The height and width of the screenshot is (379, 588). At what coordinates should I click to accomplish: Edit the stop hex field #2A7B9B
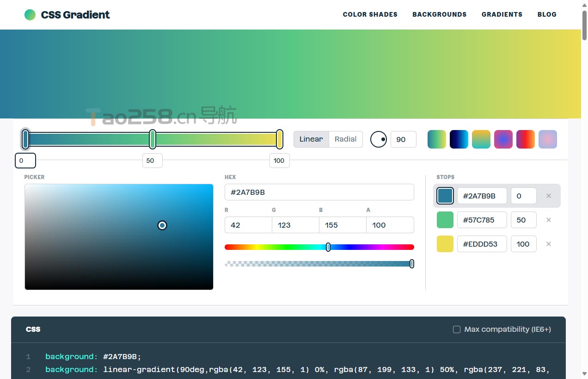tap(482, 196)
